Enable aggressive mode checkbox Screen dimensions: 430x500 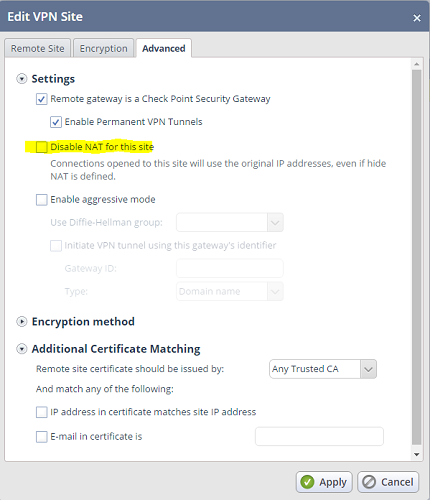[x=42, y=200]
